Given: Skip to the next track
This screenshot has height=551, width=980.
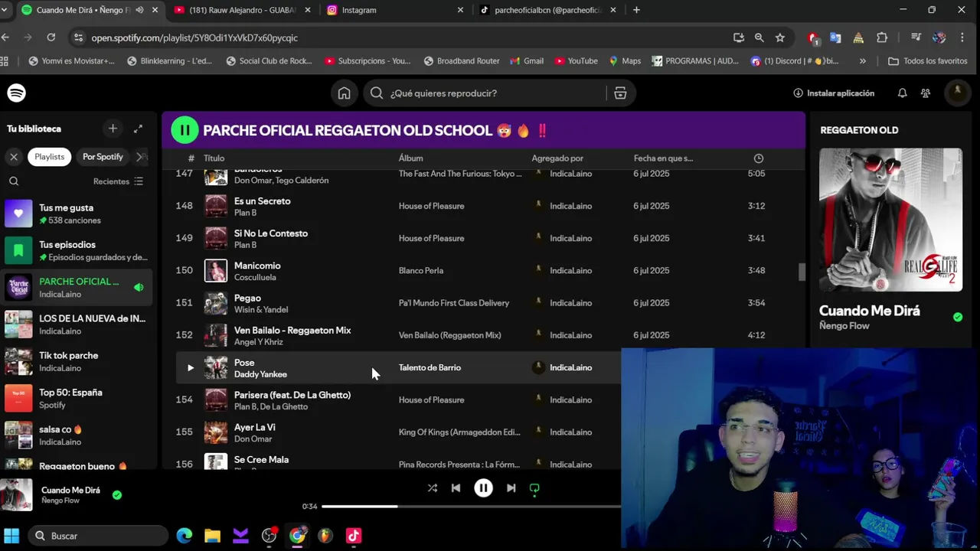Looking at the screenshot, I should (511, 487).
